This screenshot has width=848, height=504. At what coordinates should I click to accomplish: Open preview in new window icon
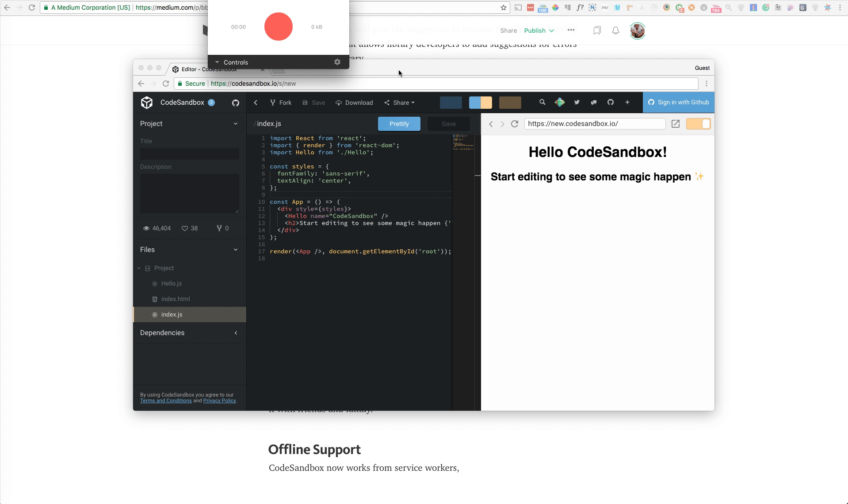click(675, 124)
